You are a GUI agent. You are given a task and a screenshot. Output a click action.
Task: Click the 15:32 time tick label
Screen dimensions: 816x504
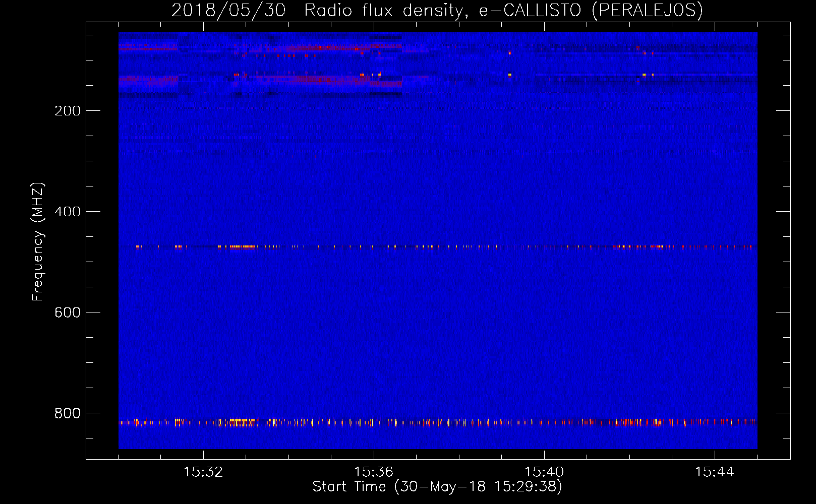tap(203, 472)
